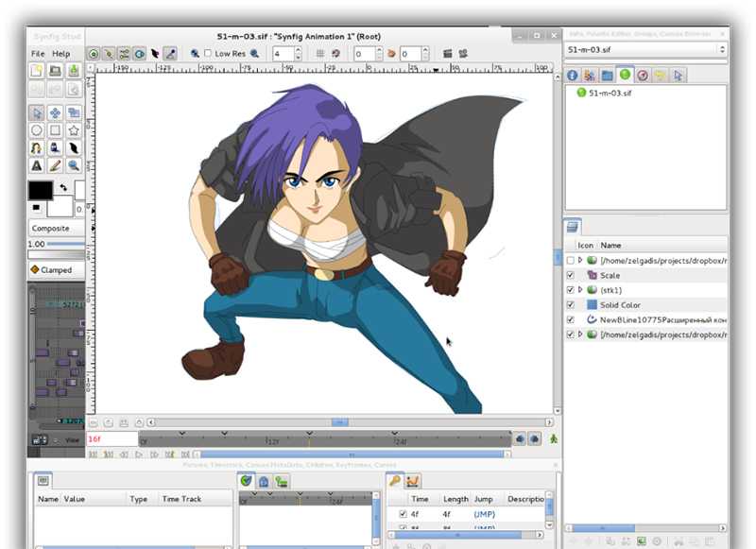Open the Curves graph tab
Viewport: 756px width, 549px height.
point(413,481)
